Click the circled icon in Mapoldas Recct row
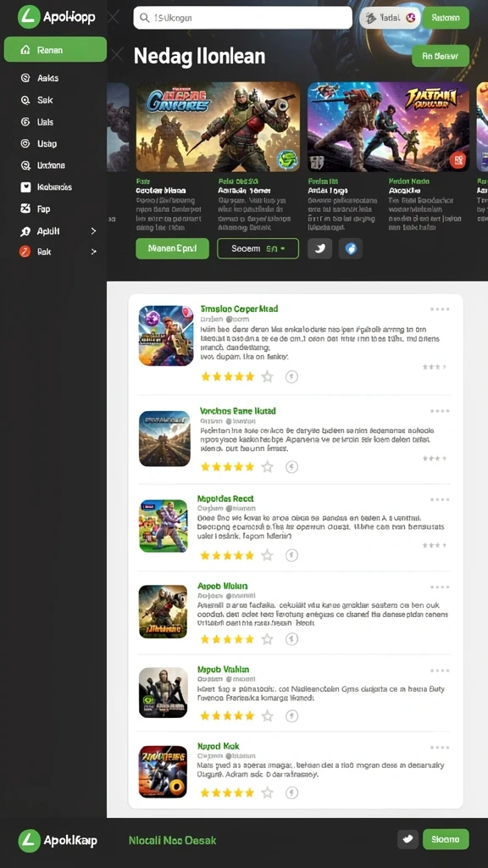The width and height of the screenshot is (488, 868). click(291, 555)
